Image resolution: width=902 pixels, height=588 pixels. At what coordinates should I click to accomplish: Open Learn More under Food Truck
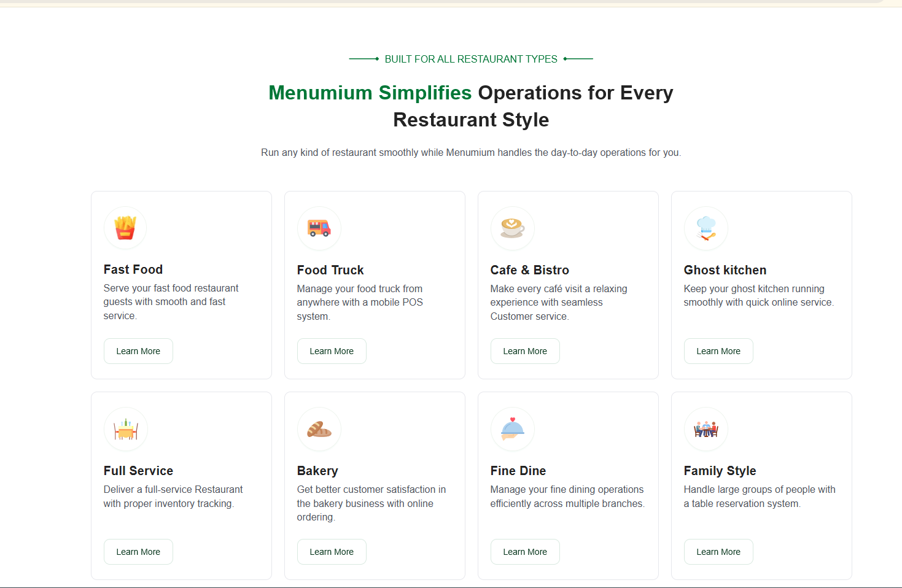tap(332, 350)
